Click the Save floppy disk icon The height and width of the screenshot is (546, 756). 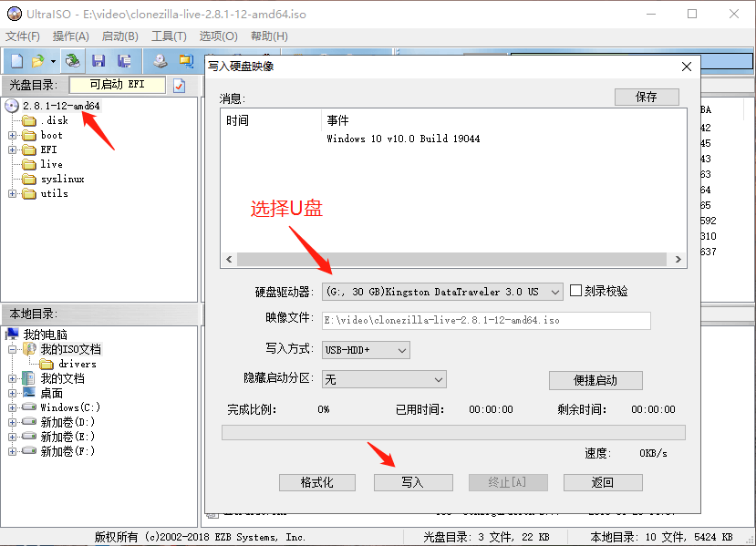(98, 61)
